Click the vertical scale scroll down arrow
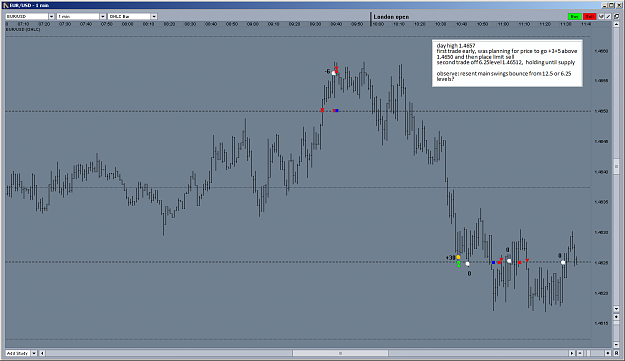Screen dimensions: 625x361 (616, 309)
